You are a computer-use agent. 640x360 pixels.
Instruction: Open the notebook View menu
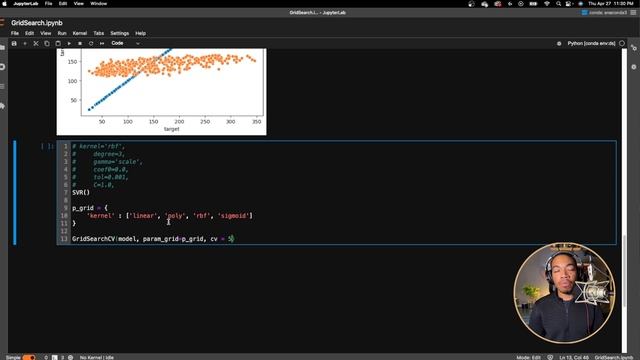click(x=45, y=33)
